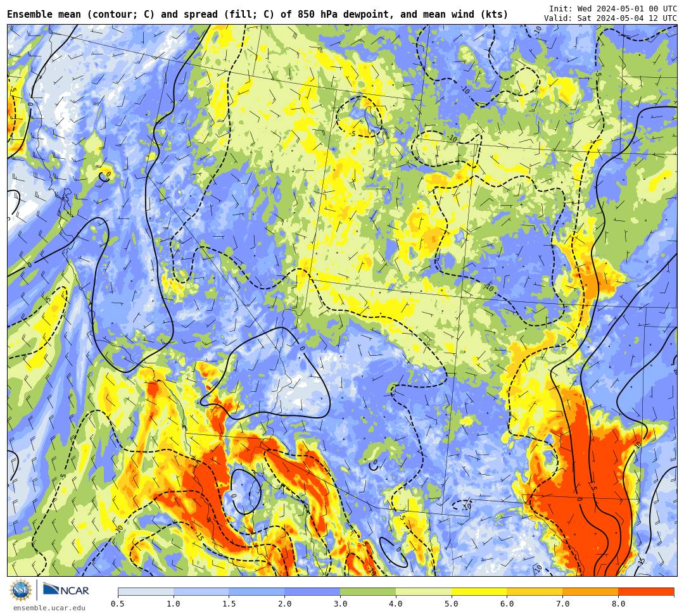Click the 5.0–6.0 yellow color swatch

click(x=479, y=591)
